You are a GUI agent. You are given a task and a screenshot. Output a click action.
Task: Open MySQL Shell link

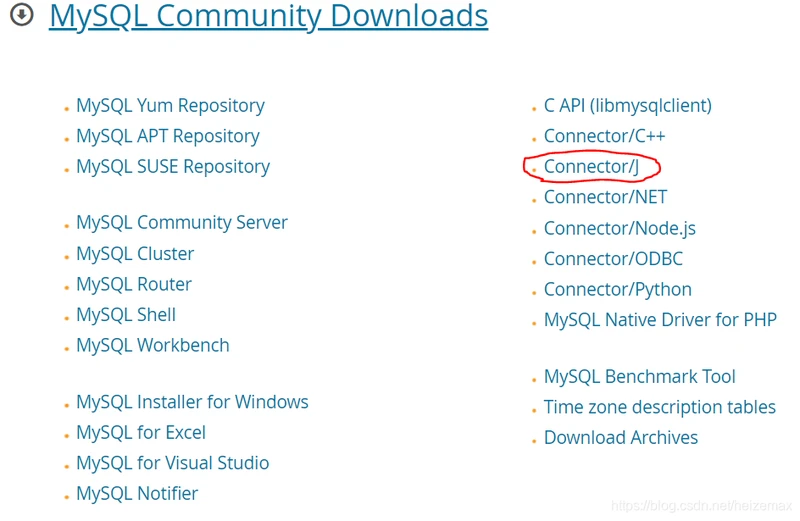126,315
